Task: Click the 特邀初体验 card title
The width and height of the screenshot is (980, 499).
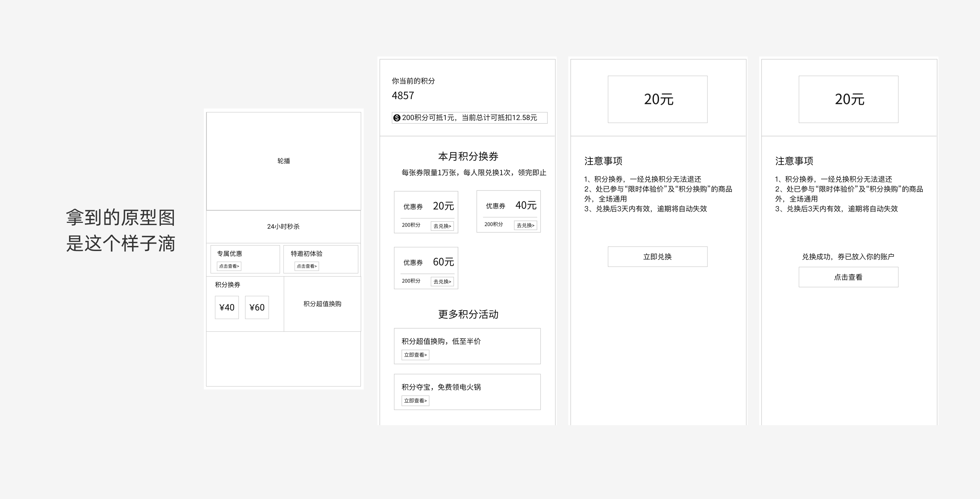Action: [307, 254]
